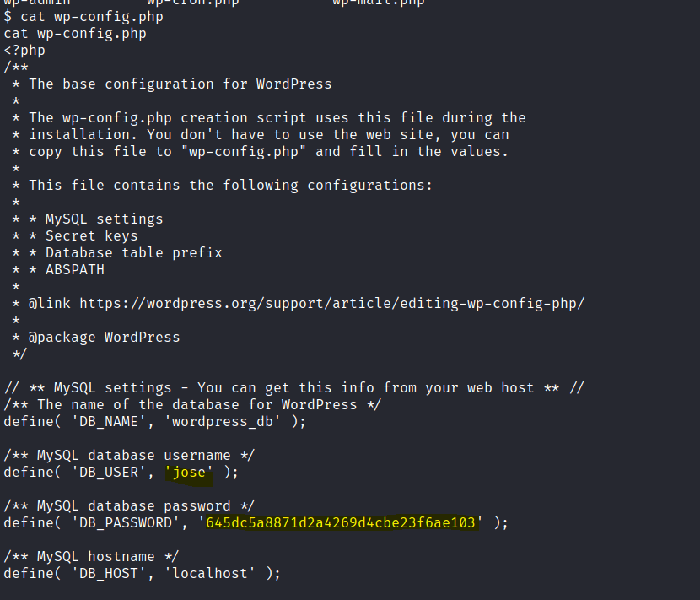Click the highlighted DB_PASSWORD hash string
700x600 pixels.
click(342, 522)
